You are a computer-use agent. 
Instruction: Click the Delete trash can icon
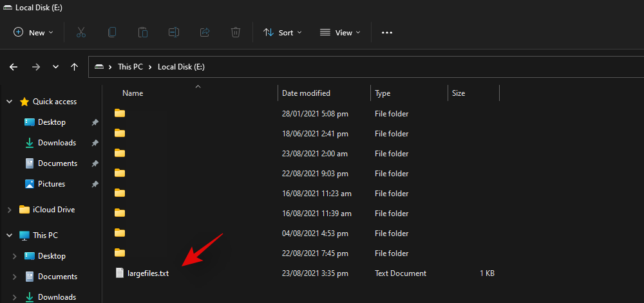tap(236, 32)
